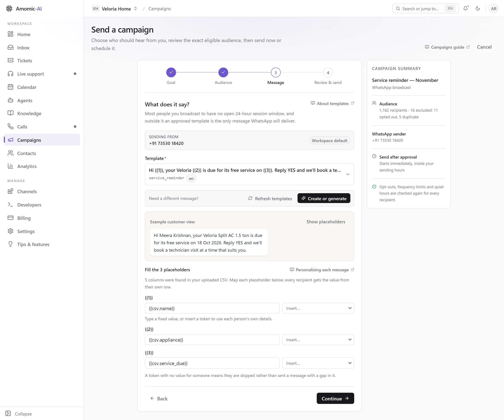Open Calls section
504x420 pixels.
tap(42, 127)
